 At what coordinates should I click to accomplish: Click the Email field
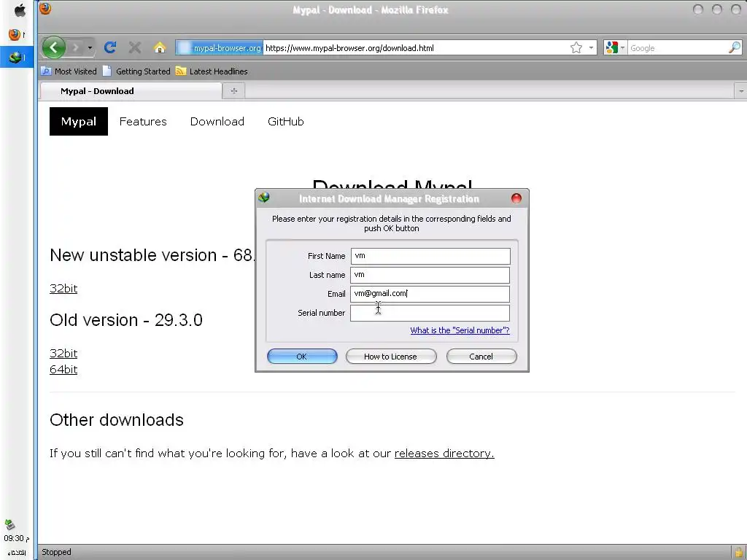(x=430, y=294)
